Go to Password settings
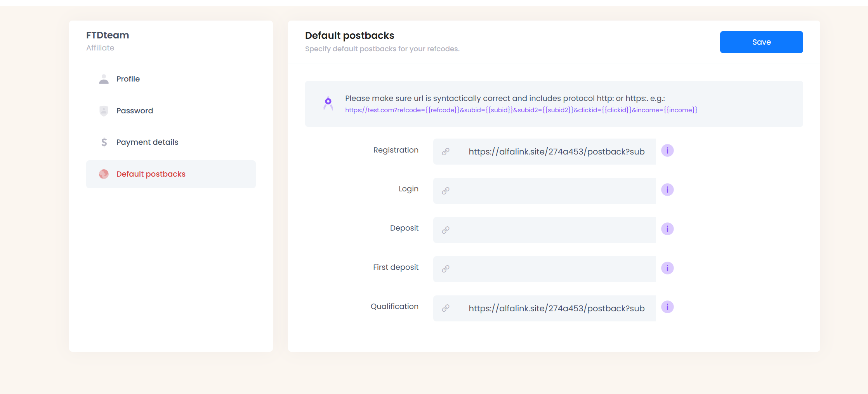The height and width of the screenshot is (394, 868). coord(135,111)
